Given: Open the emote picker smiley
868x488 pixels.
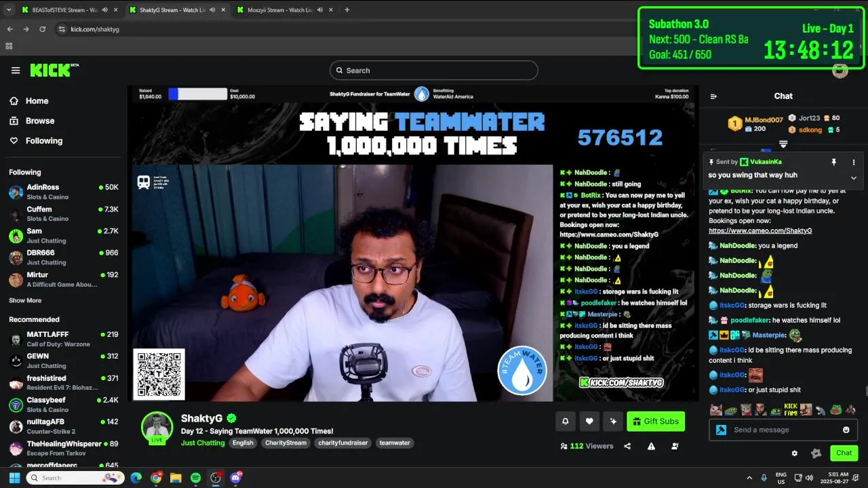Looking at the screenshot, I should coord(846,430).
